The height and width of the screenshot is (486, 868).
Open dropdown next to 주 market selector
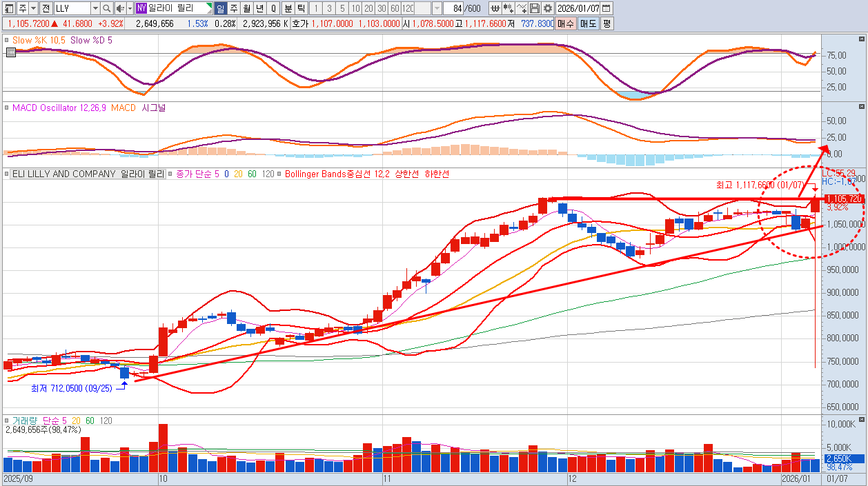coord(33,8)
